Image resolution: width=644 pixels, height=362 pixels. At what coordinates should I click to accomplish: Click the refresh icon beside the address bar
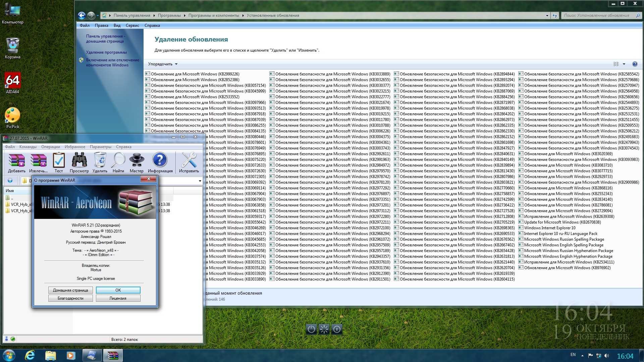click(x=555, y=15)
